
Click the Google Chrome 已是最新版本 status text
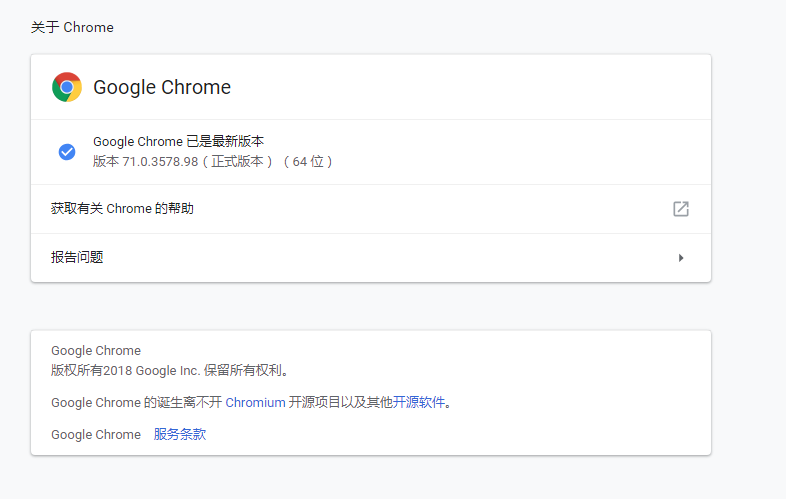tap(178, 142)
